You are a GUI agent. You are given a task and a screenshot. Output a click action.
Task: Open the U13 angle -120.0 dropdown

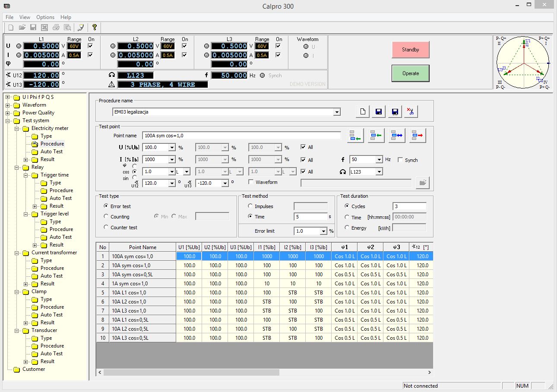click(225, 183)
